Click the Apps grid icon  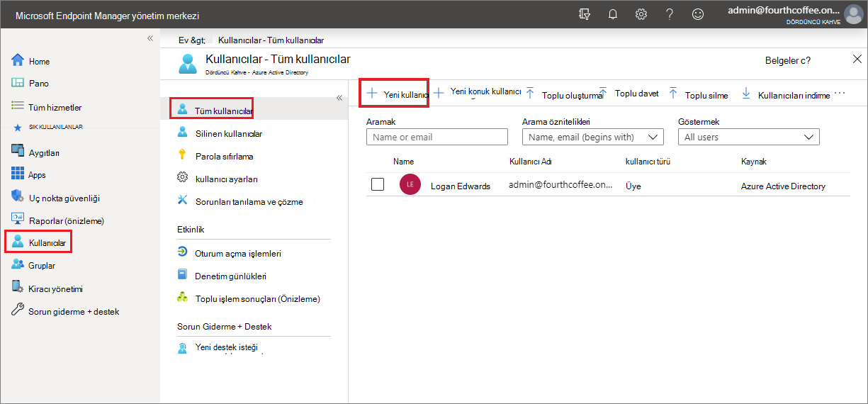[18, 174]
